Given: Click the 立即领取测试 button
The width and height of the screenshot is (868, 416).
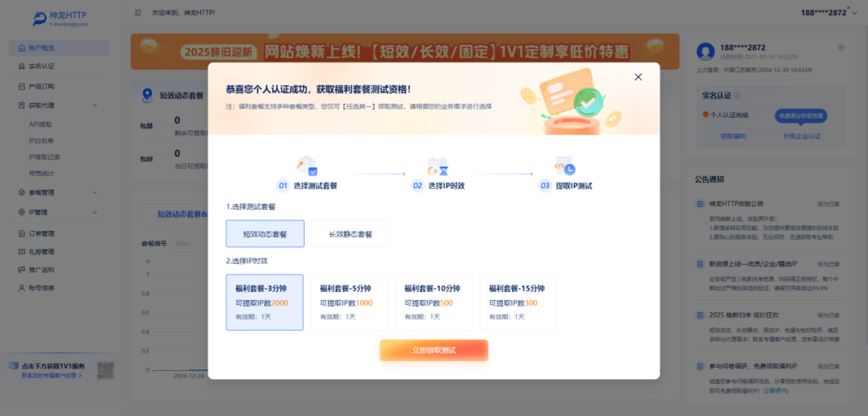Looking at the screenshot, I should coord(434,350).
